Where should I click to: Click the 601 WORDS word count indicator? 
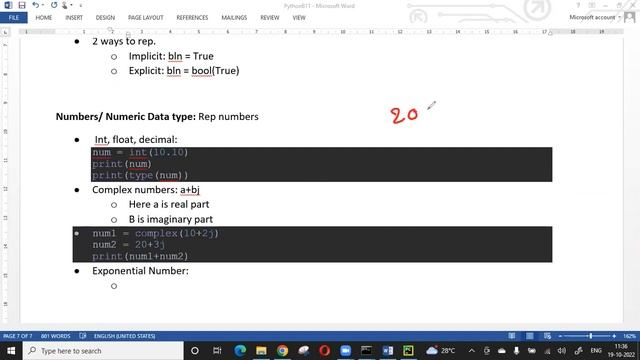(x=56, y=336)
